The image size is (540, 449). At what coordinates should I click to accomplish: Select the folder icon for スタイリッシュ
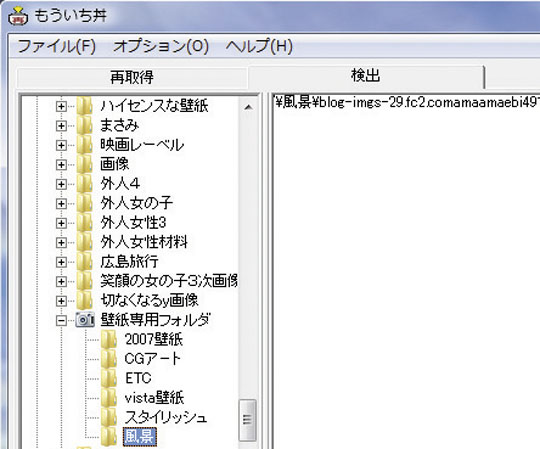coord(109,417)
